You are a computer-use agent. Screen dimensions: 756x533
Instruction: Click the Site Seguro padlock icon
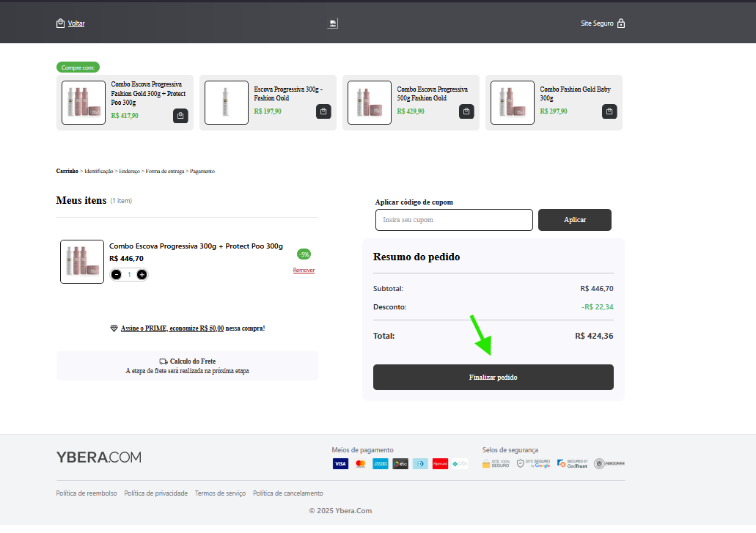coord(621,23)
